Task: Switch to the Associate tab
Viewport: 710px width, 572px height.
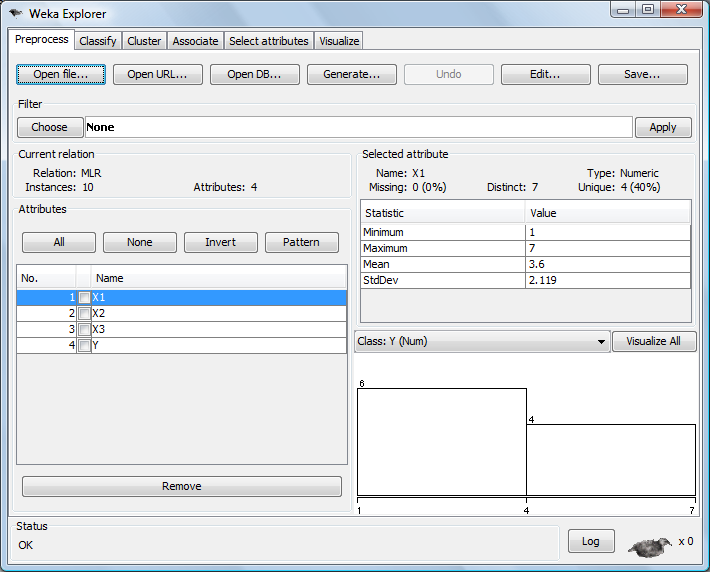Action: (x=195, y=41)
